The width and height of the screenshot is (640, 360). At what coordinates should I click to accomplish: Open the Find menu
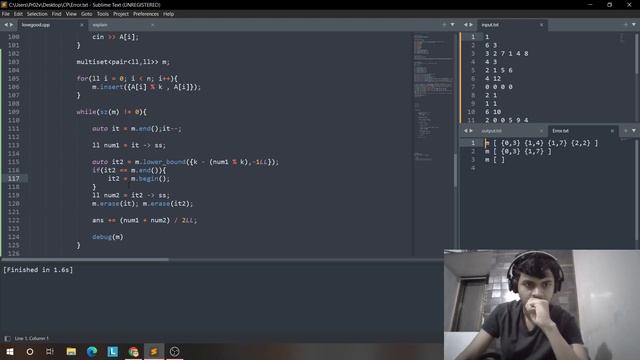click(x=56, y=14)
